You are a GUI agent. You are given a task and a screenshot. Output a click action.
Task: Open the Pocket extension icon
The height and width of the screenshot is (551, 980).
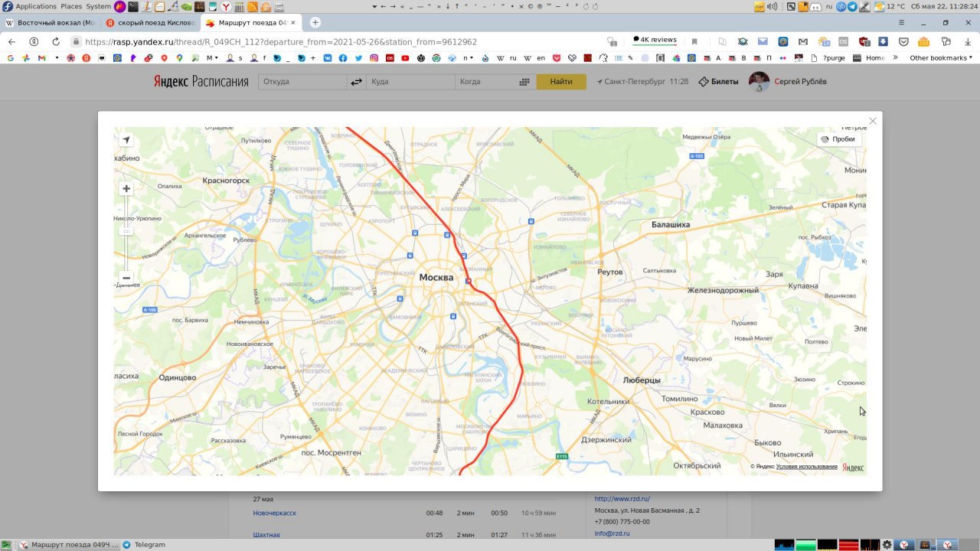(x=903, y=41)
